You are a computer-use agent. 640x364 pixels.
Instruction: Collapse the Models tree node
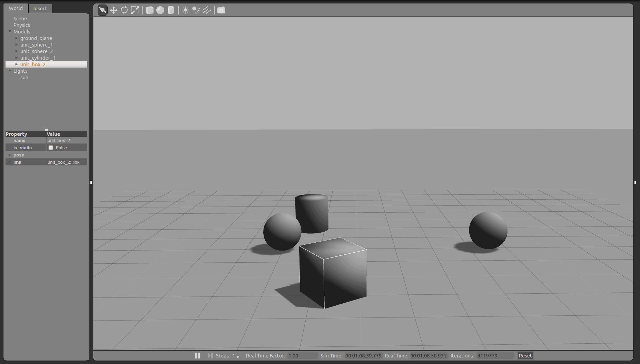pyautogui.click(x=10, y=31)
